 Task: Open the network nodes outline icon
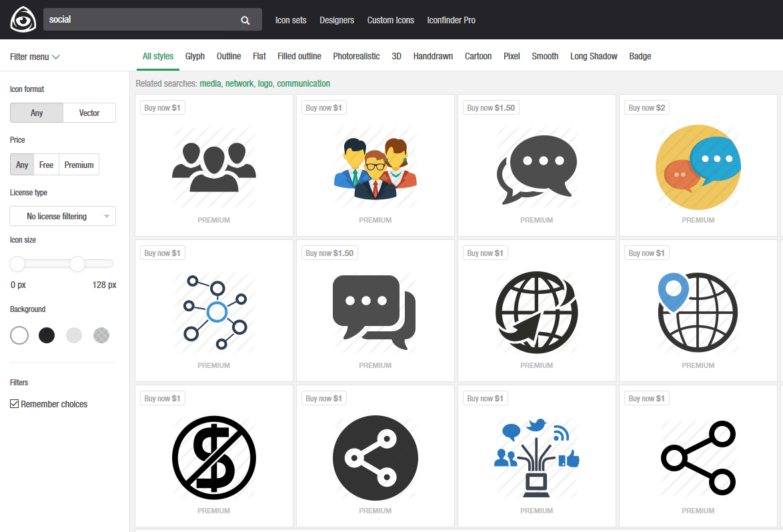tap(215, 311)
